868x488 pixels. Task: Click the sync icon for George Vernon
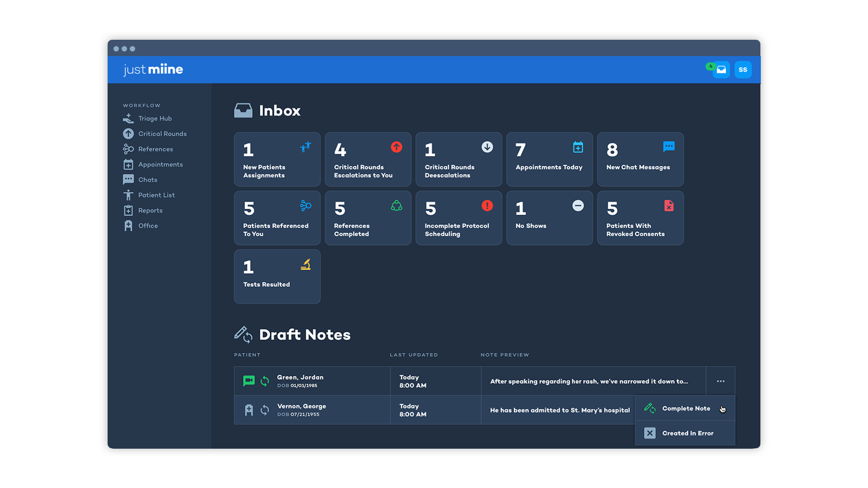coord(265,410)
